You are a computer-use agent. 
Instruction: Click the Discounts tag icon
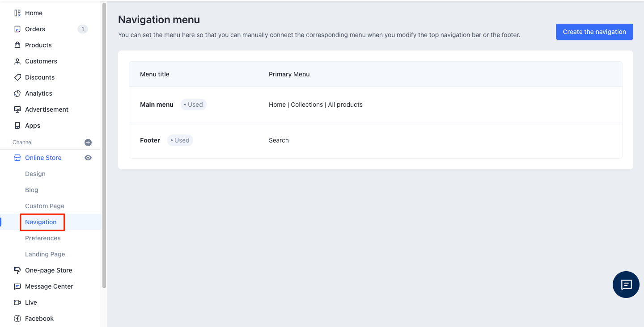[x=17, y=77]
